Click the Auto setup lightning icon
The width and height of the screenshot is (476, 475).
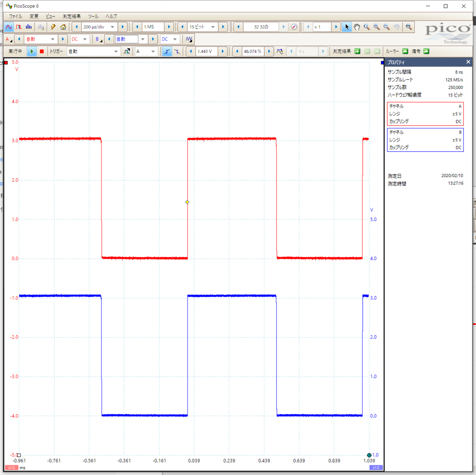[53, 27]
